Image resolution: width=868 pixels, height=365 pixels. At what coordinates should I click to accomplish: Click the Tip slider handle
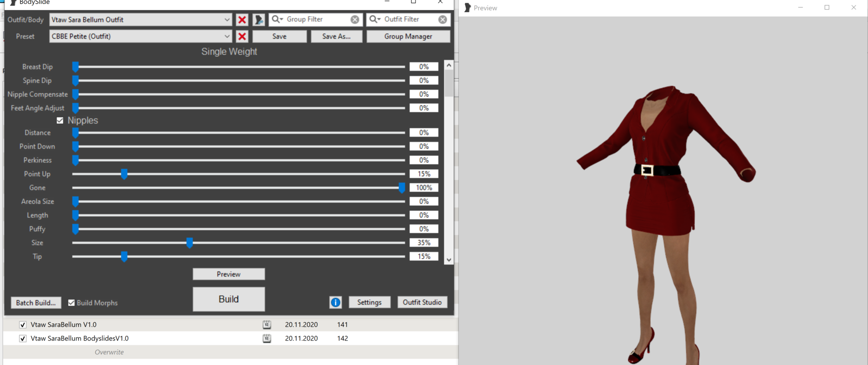[124, 257]
